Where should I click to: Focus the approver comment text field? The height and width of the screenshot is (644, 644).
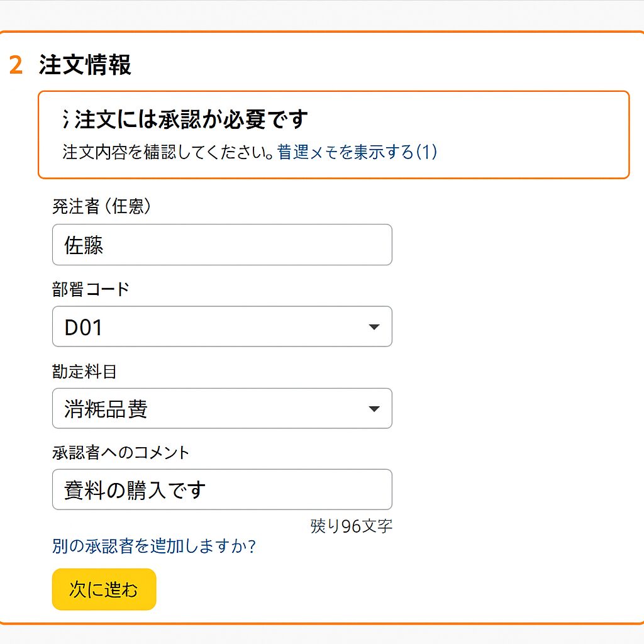coord(222,489)
